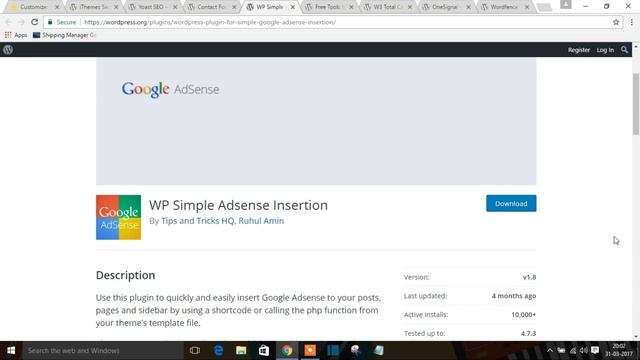
Task: Click the blue Download button
Action: (x=511, y=203)
